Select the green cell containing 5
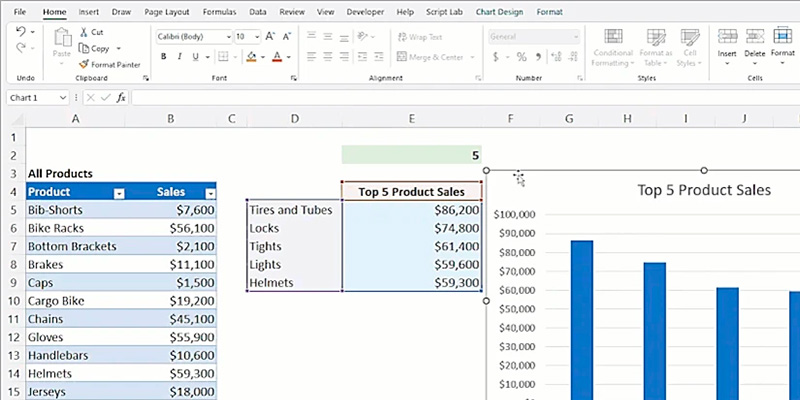 click(411, 155)
